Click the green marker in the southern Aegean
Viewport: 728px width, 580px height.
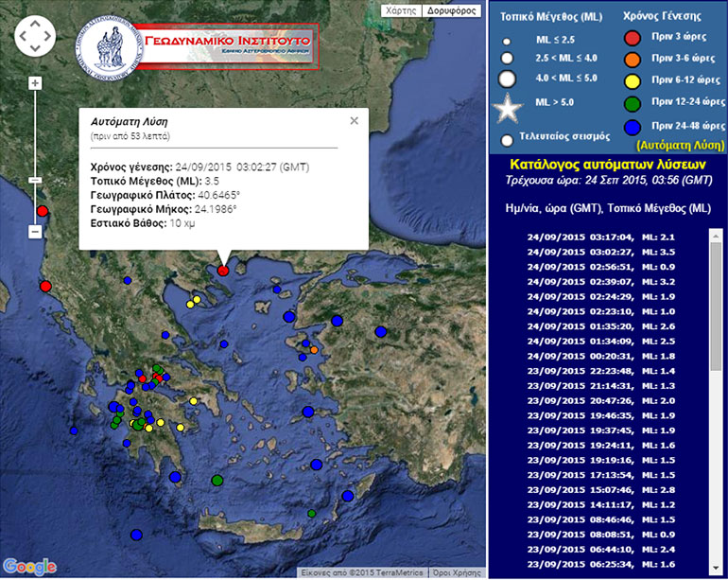[217, 481]
